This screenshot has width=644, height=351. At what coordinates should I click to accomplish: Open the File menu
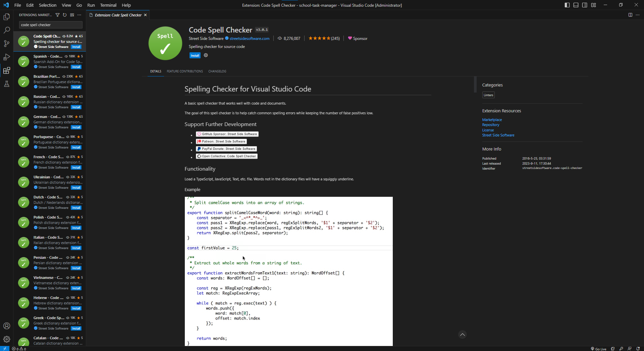click(18, 5)
